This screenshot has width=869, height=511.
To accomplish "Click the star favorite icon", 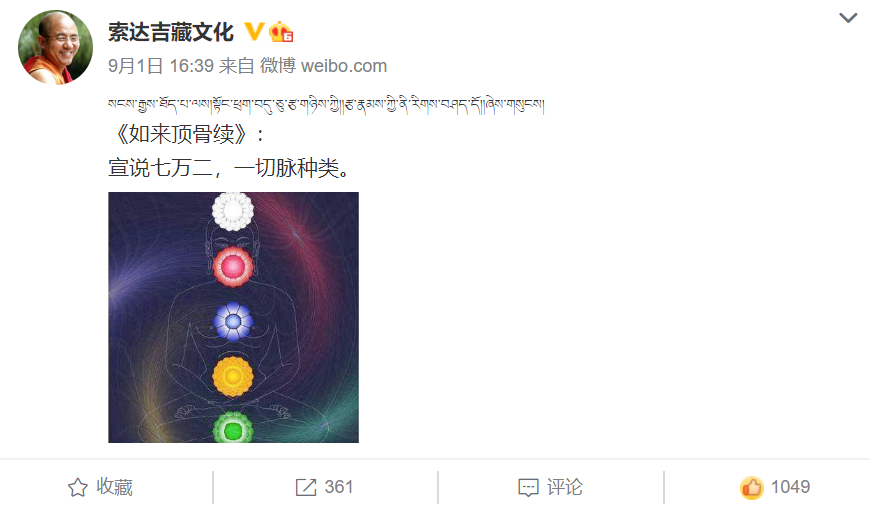I will coord(78,487).
